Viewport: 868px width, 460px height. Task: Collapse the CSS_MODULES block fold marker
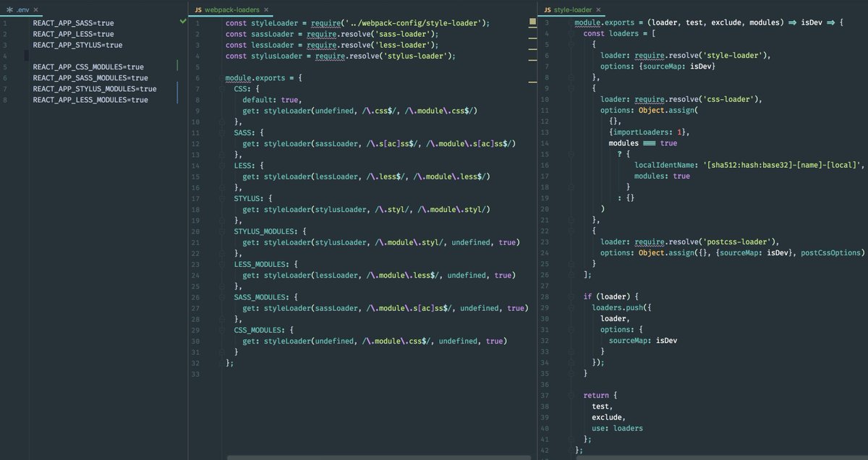tap(221, 330)
